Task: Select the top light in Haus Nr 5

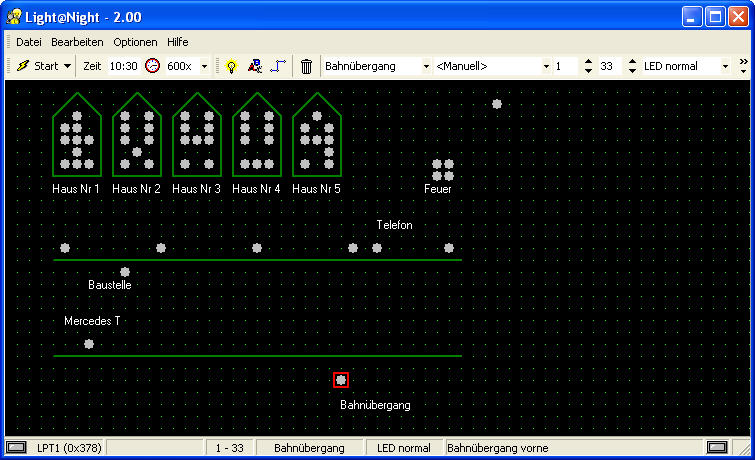Action: pyautogui.click(x=317, y=116)
